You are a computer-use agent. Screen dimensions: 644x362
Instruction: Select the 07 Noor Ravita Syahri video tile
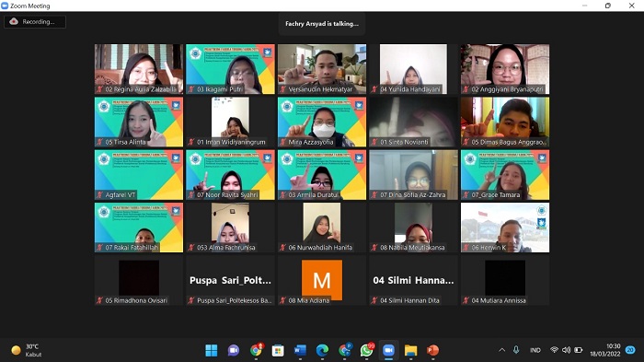(230, 175)
